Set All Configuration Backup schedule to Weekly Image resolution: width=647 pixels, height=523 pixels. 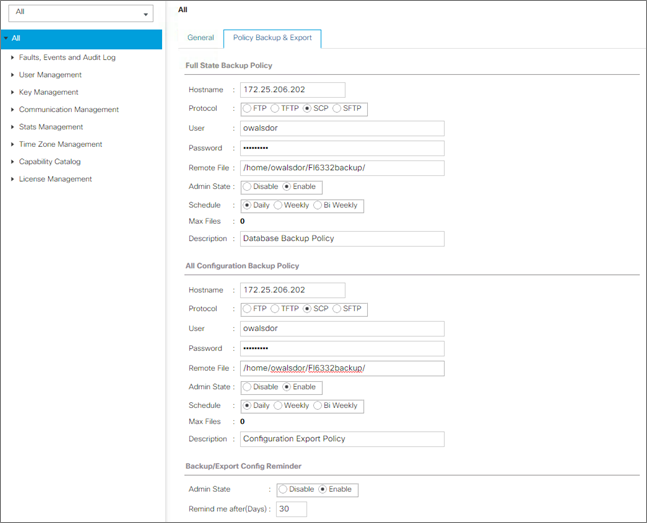[278, 405]
